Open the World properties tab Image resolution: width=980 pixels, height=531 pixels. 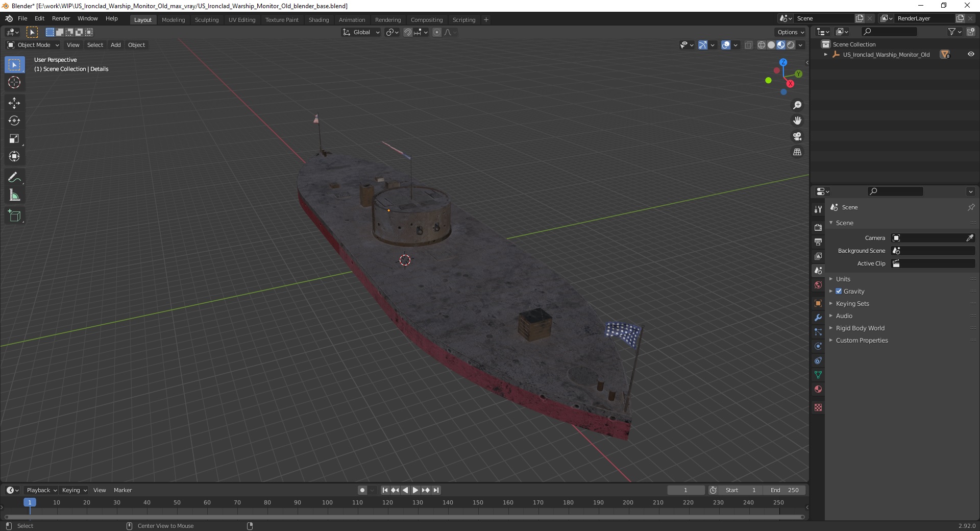[x=818, y=285]
